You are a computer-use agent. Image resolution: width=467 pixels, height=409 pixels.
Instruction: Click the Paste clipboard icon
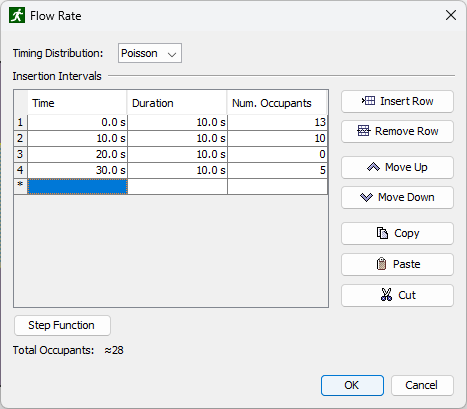click(x=381, y=264)
